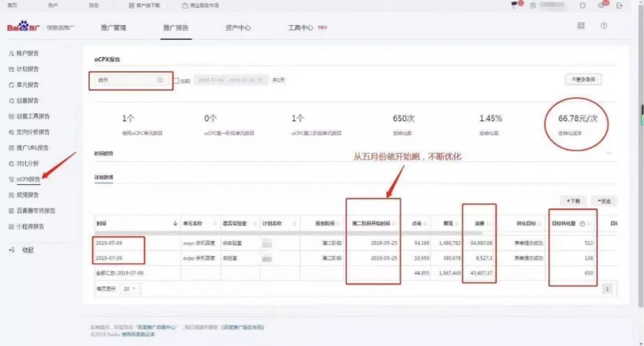Open the notification speaker icon with badge

tap(601, 5)
